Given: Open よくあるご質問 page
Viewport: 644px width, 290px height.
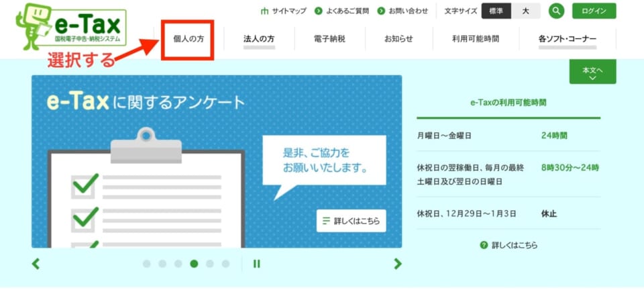Looking at the screenshot, I should point(341,11).
